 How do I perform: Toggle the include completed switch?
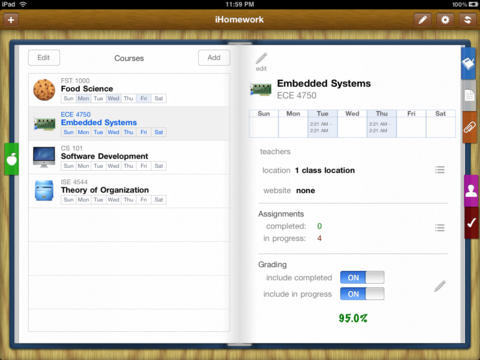click(x=362, y=277)
